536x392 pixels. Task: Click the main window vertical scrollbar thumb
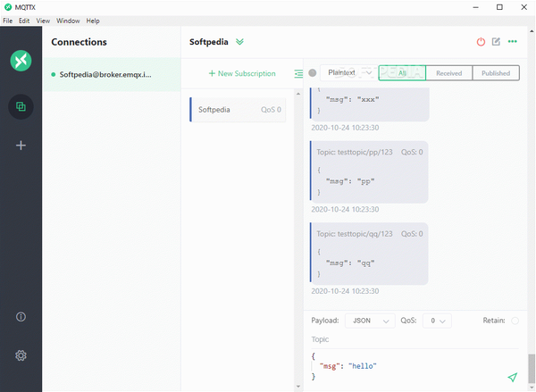coord(532,369)
